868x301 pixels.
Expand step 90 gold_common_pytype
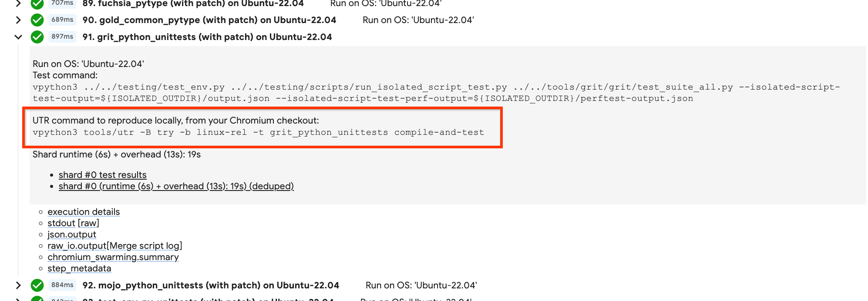[x=18, y=20]
